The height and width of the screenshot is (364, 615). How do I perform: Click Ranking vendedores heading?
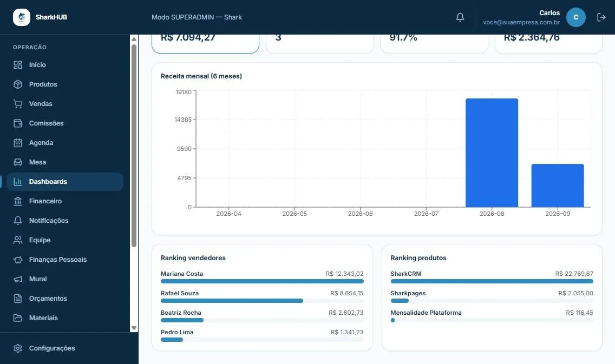pos(193,258)
